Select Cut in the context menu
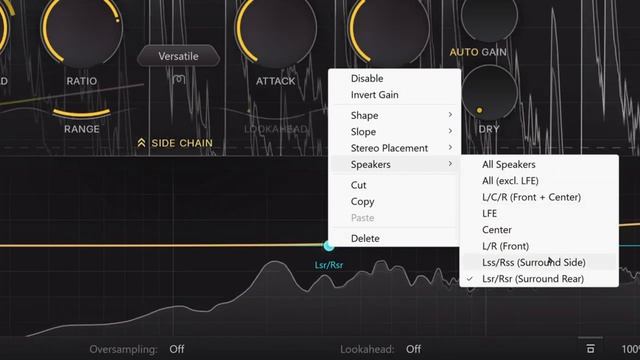This screenshot has height=360, width=640. pyautogui.click(x=394, y=185)
